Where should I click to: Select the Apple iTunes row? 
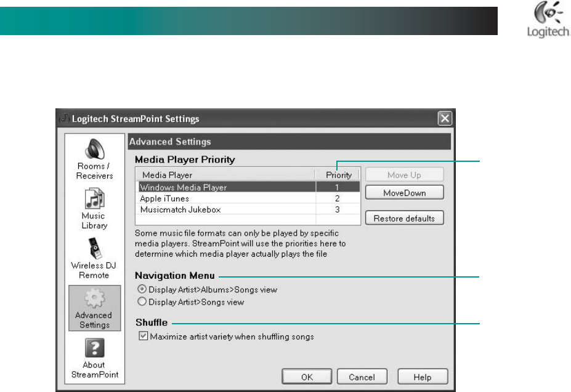click(x=248, y=198)
